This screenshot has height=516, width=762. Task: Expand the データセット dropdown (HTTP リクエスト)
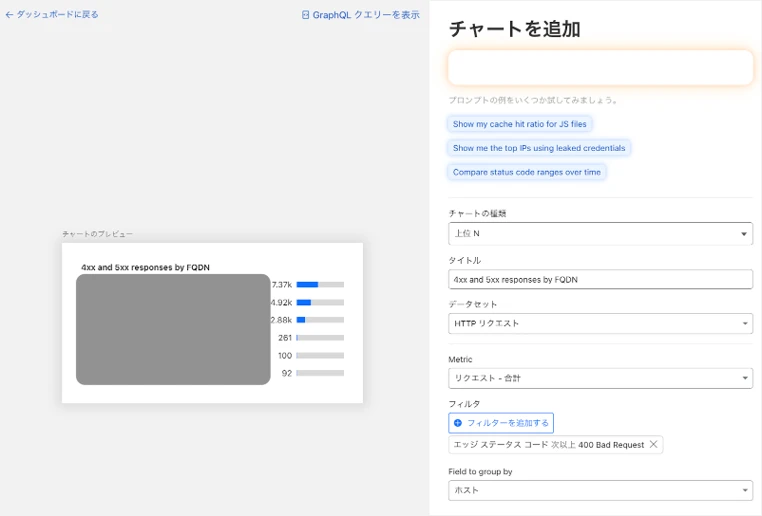pos(600,324)
